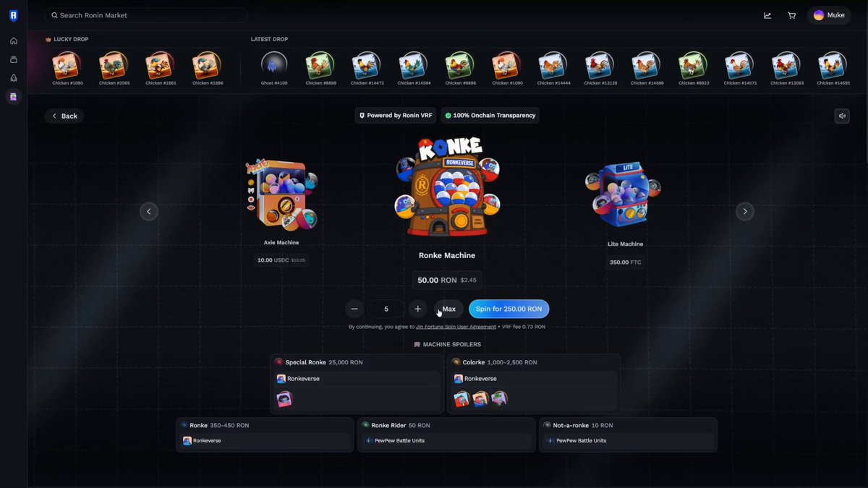The height and width of the screenshot is (488, 868).
Task: Show the previous machine in carousel
Action: tap(148, 211)
